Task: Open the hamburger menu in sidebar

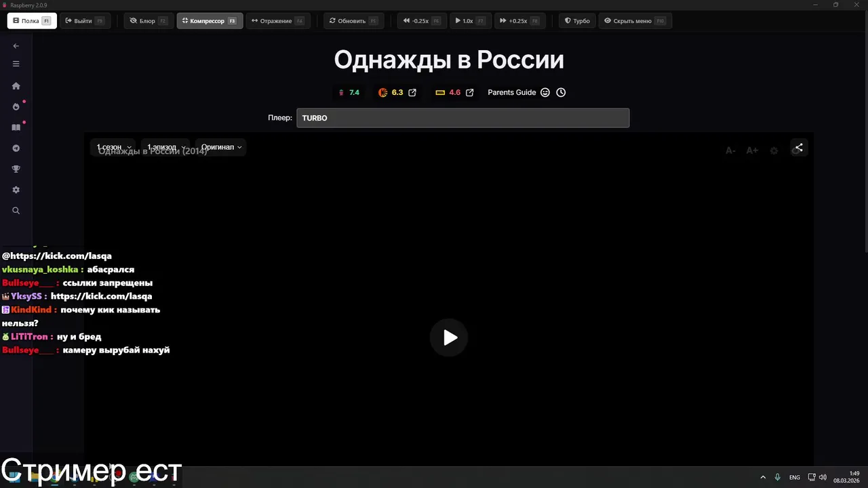Action: 16,64
